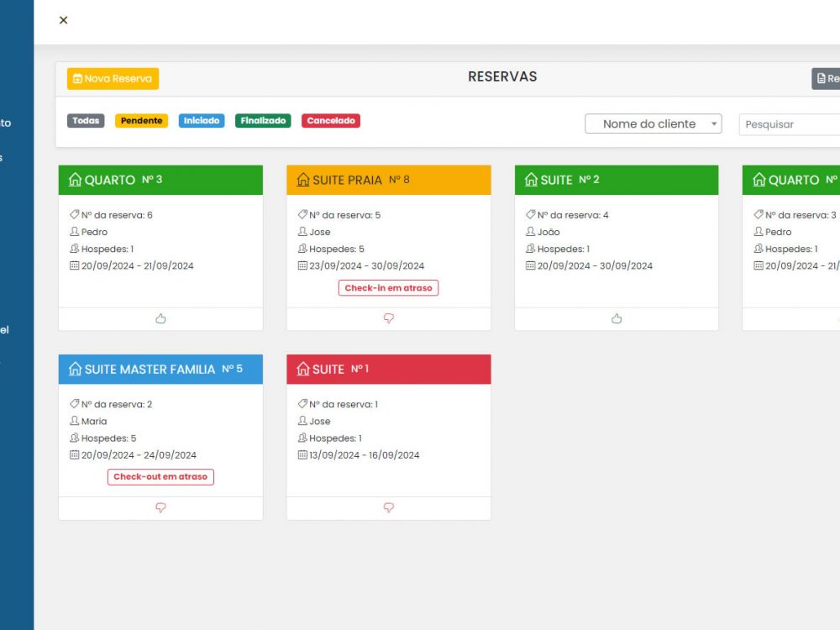Viewport: 840px width, 630px height.
Task: Filter reservations by Pendente
Action: 141,121
